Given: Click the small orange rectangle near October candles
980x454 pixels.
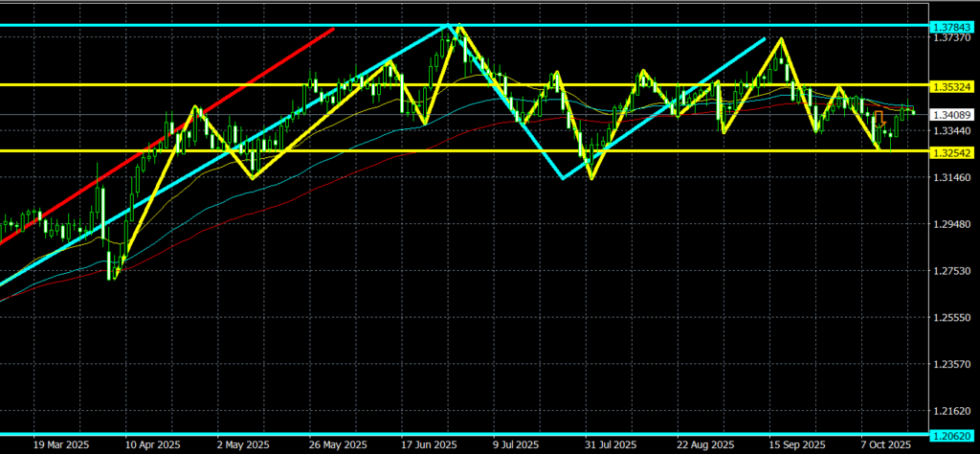Looking at the screenshot, I should (x=879, y=117).
